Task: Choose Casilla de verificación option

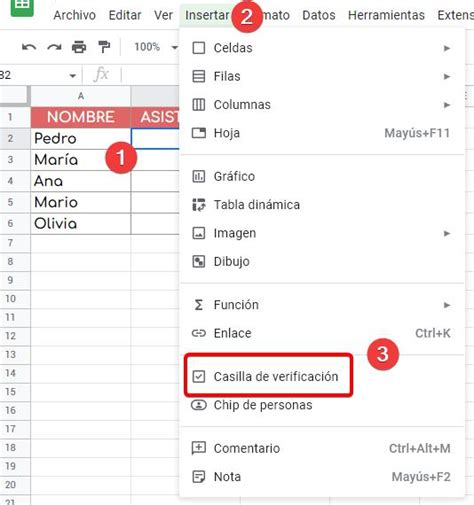Action: tap(268, 376)
